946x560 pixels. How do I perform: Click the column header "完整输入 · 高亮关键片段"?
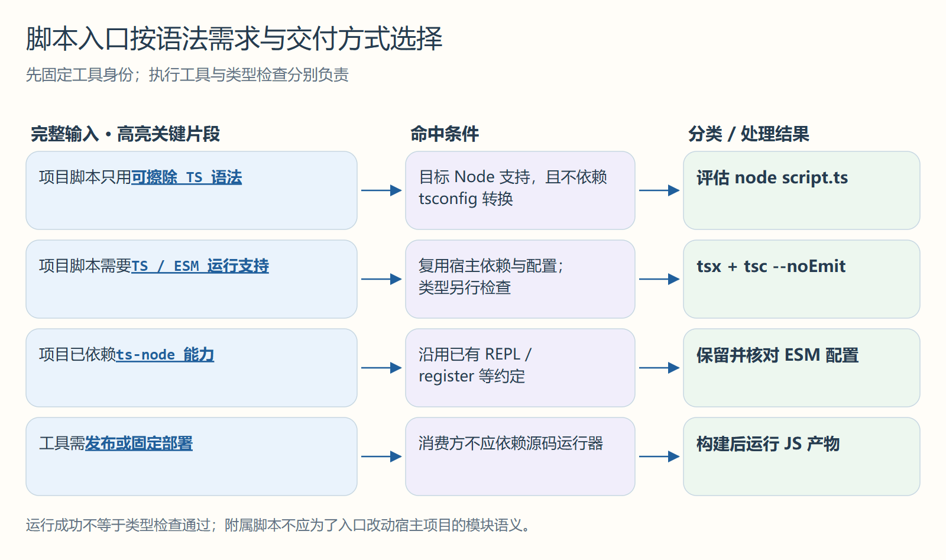pos(125,134)
